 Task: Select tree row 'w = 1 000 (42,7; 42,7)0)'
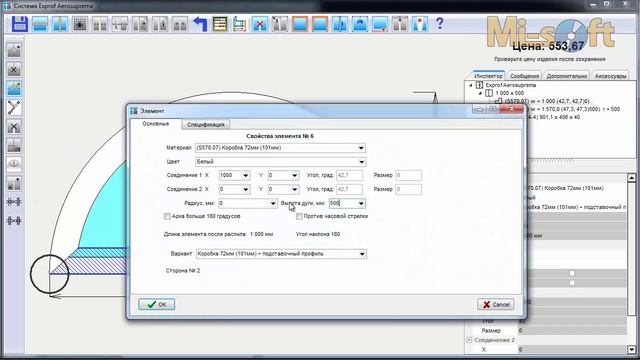coord(547,101)
